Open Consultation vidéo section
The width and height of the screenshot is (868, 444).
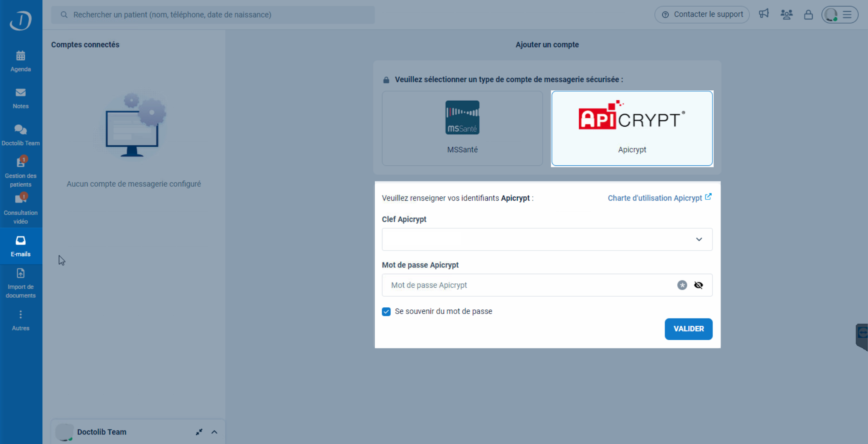coord(21,209)
